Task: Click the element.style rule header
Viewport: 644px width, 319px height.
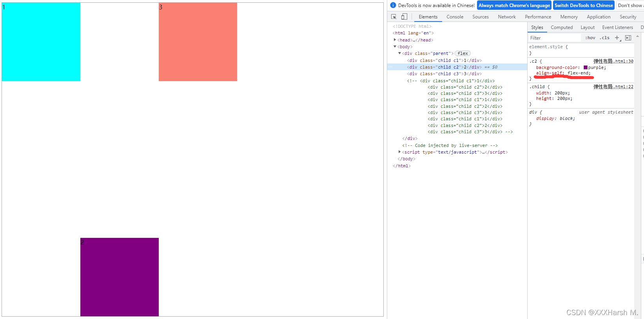Action: point(548,47)
